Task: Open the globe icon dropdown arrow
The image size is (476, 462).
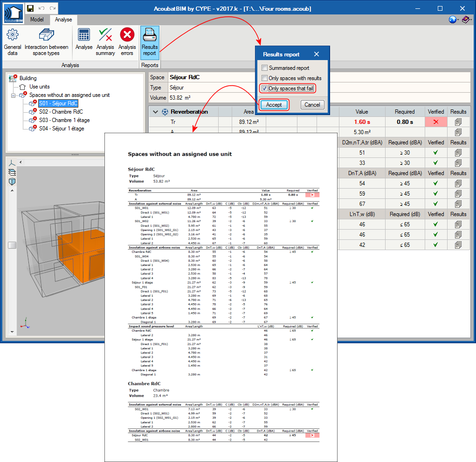Action: click(x=457, y=20)
